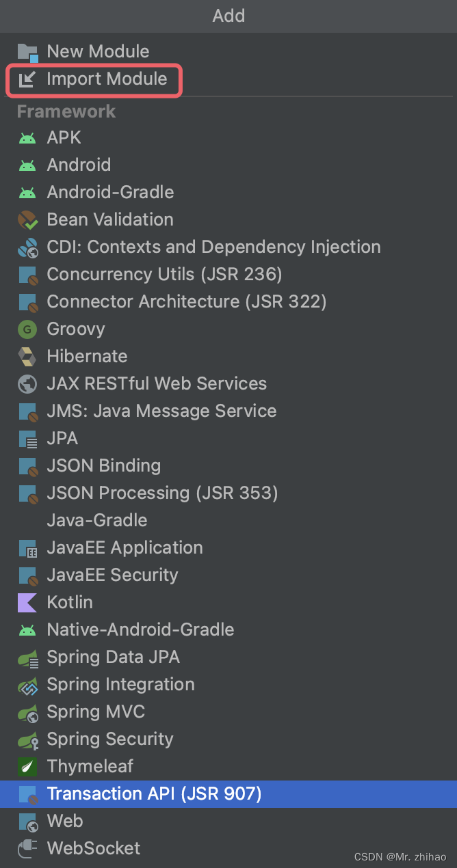
Task: Select the Groovy framework icon
Action: [27, 329]
